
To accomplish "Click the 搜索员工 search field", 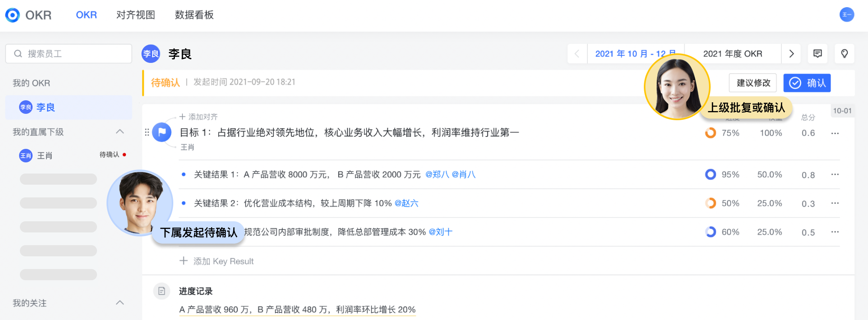I will [x=69, y=54].
